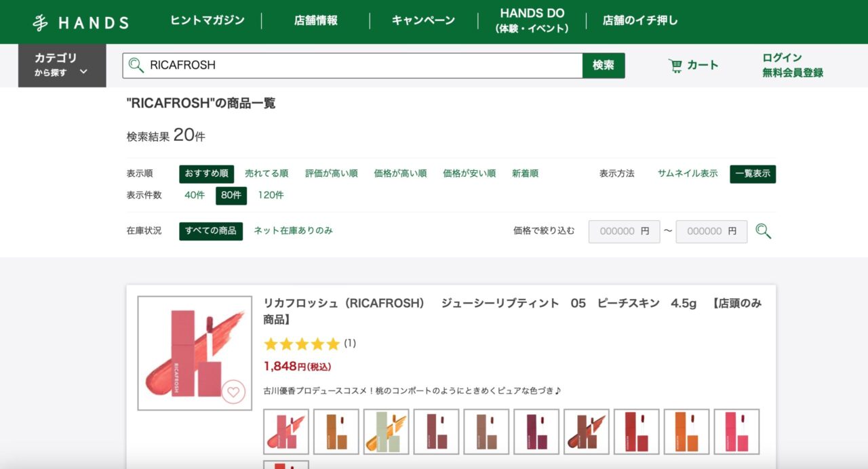
Task: Open the HANDS DO events menu
Action: [x=532, y=20]
